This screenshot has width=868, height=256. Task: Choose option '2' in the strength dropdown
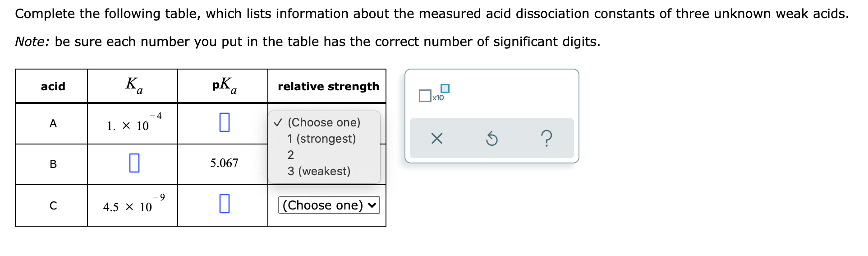coord(291,155)
